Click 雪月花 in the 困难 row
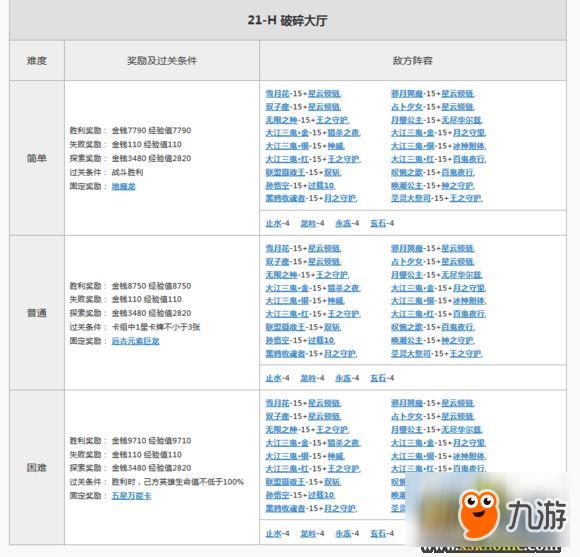The width and height of the screenshot is (580, 557). pyautogui.click(x=277, y=403)
